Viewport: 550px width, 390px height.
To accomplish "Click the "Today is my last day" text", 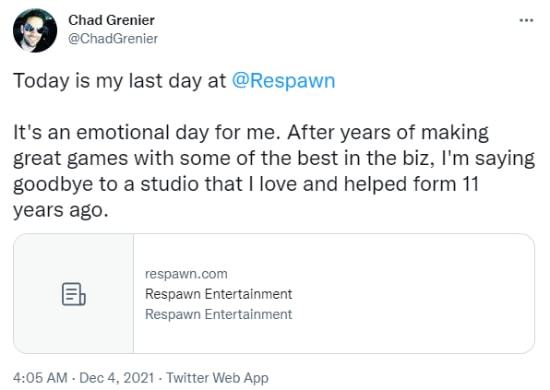I will pyautogui.click(x=107, y=81).
